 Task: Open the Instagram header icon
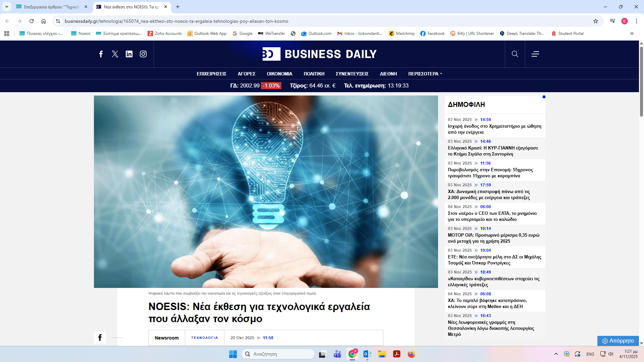pyautogui.click(x=143, y=54)
